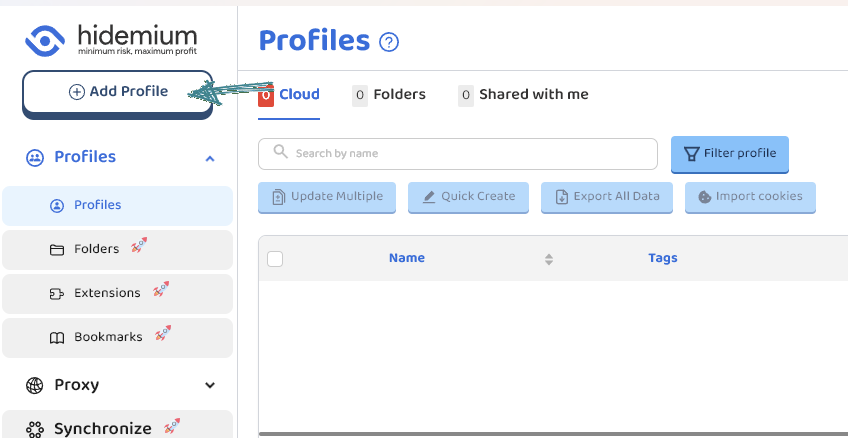Viewport: 848px width, 438px height.
Task: Focus the Search by name field
Action: [x=470, y=154]
